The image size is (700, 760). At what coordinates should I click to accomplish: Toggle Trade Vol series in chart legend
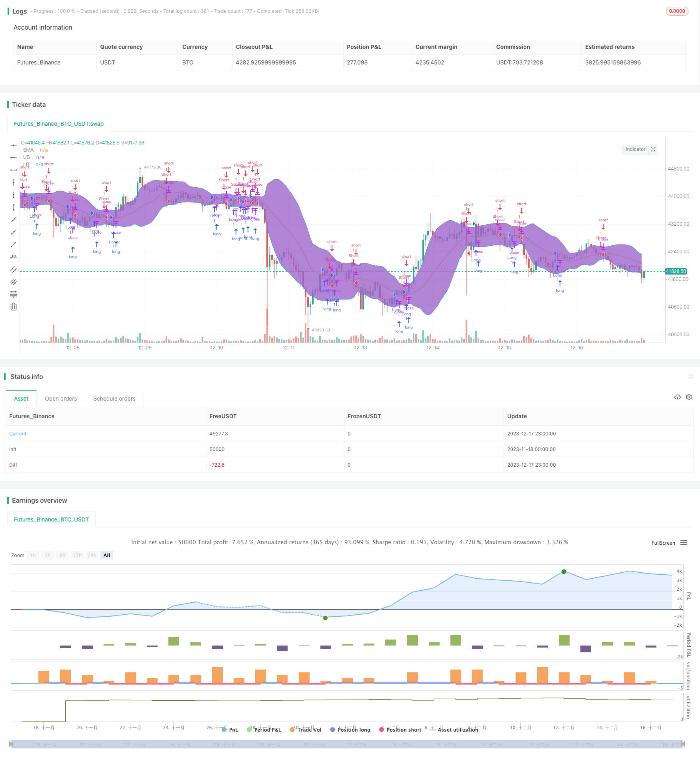306,730
